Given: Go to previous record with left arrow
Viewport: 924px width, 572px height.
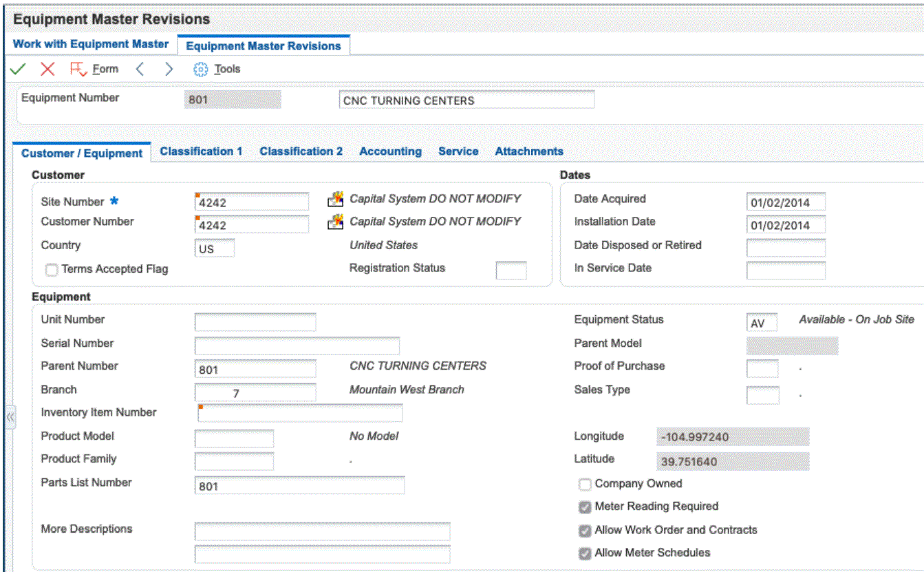Looking at the screenshot, I should [140, 69].
